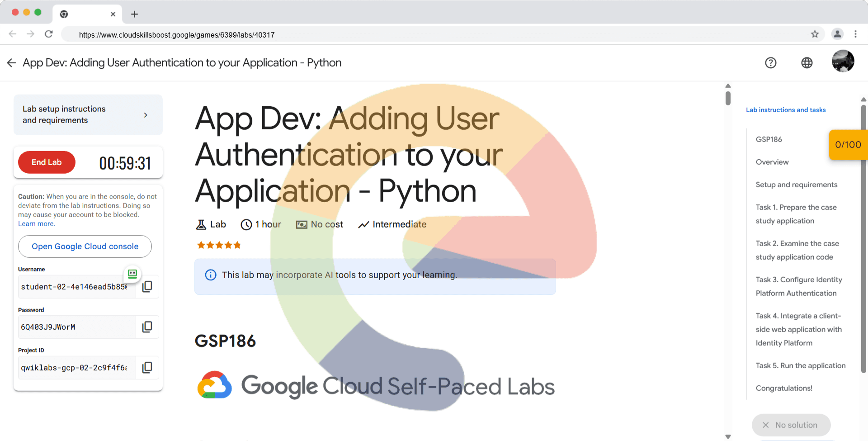This screenshot has height=441, width=868.
Task: Open the browser three-dot menu
Action: coord(855,34)
